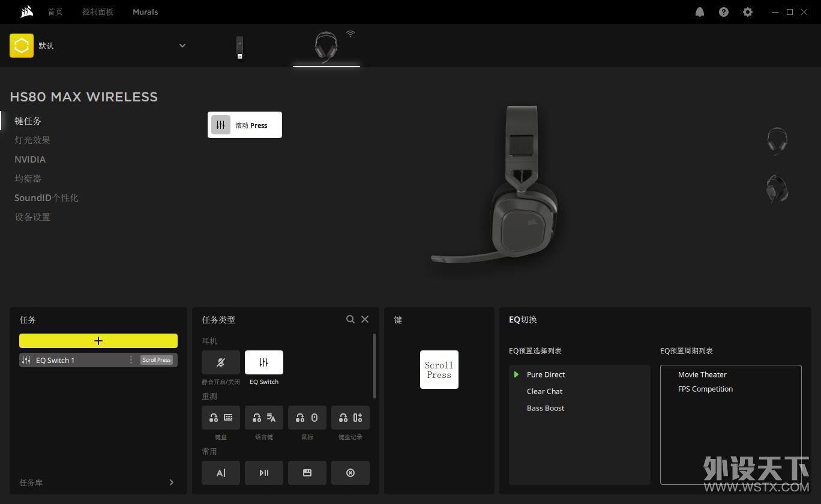Open notifications bell icon

point(700,12)
